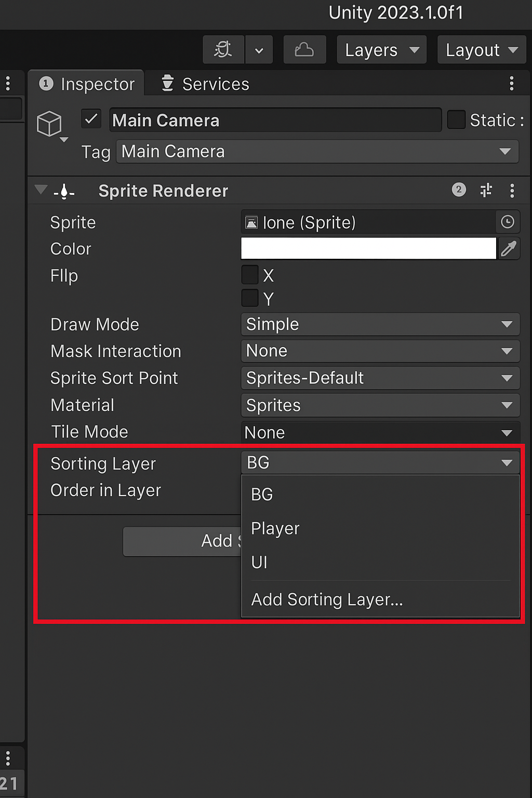Click Add Sorting Layer in the menu
The height and width of the screenshot is (798, 532).
327,599
